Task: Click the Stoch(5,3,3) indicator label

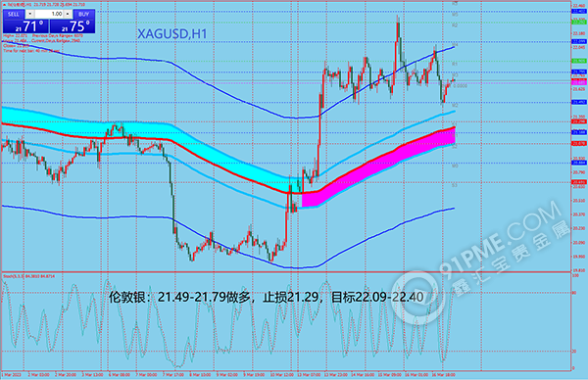Action: tap(28, 276)
